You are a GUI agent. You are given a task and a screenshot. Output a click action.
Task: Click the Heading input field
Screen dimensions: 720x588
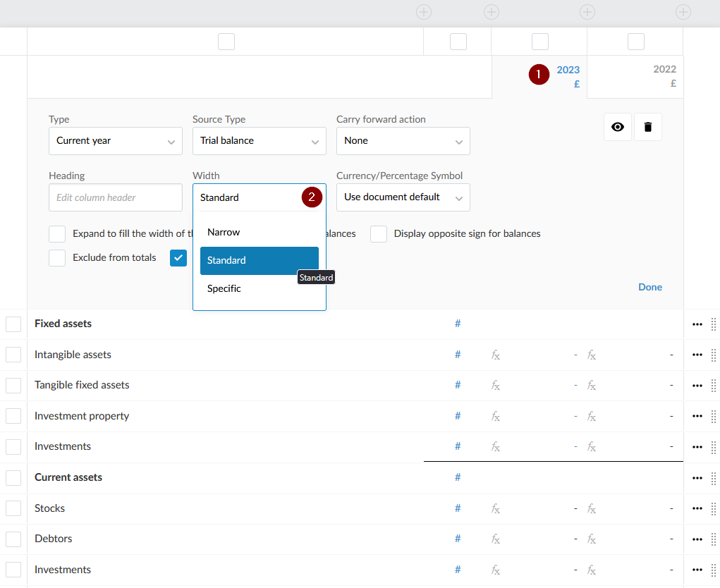(x=116, y=198)
